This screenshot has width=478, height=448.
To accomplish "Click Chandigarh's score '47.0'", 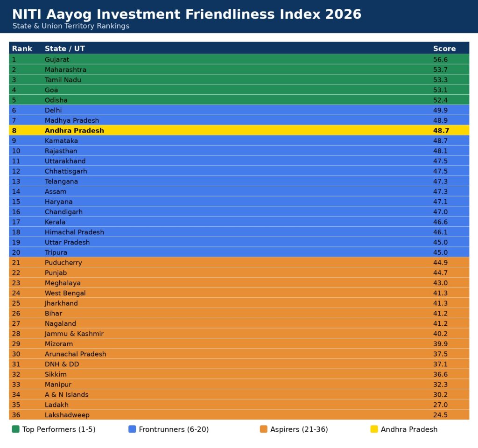I will tap(441, 212).
